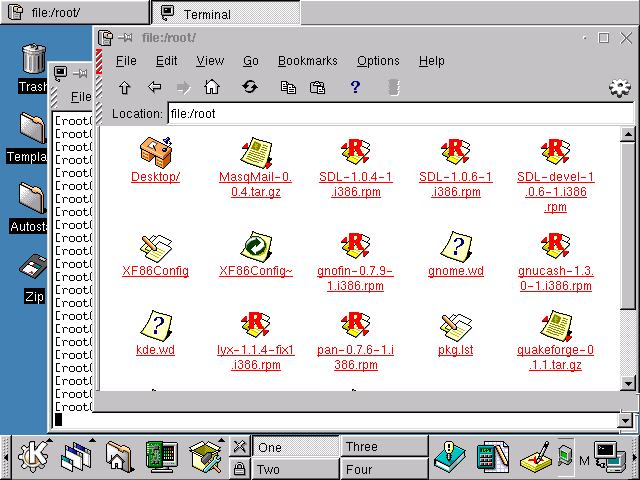Switch to Terminal taskbar button
The image size is (640, 480).
[226, 13]
